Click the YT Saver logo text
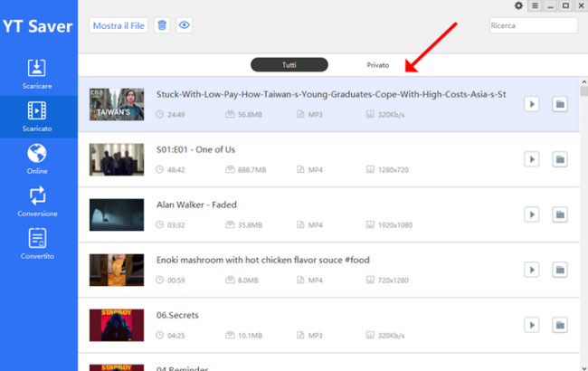The width and height of the screenshot is (588, 371). [37, 26]
